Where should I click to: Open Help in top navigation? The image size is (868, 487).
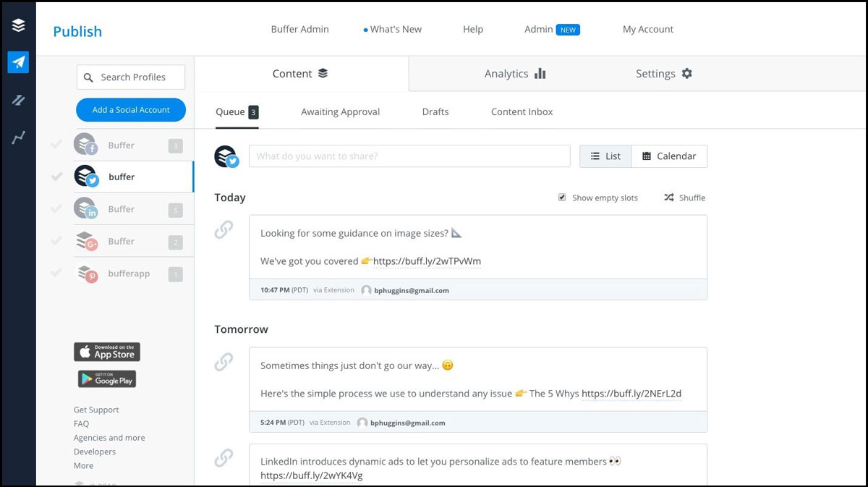(x=473, y=30)
